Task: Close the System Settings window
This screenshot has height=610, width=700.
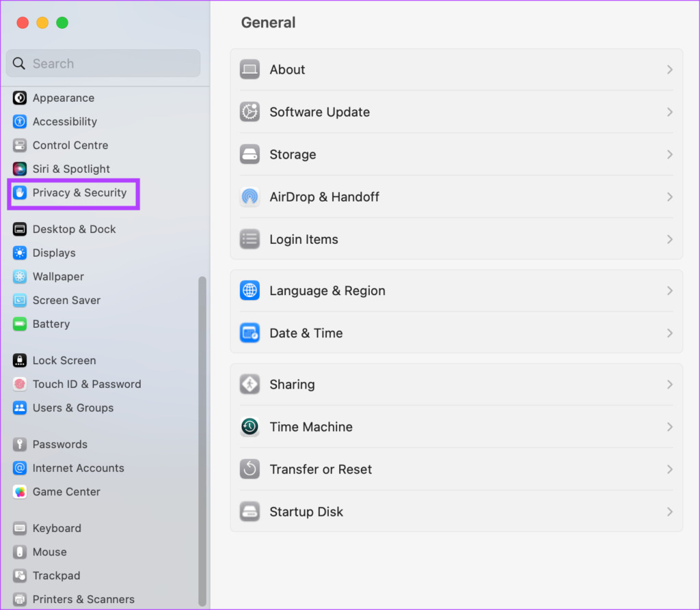Action: tap(23, 23)
